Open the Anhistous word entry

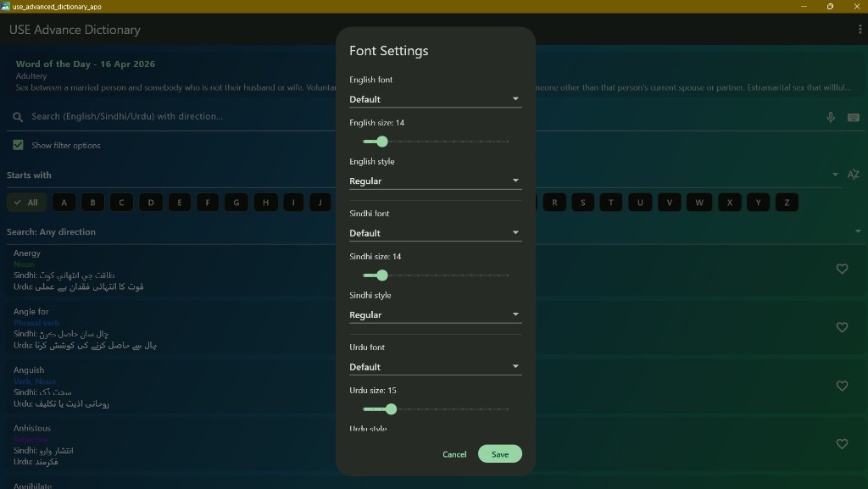point(434,445)
